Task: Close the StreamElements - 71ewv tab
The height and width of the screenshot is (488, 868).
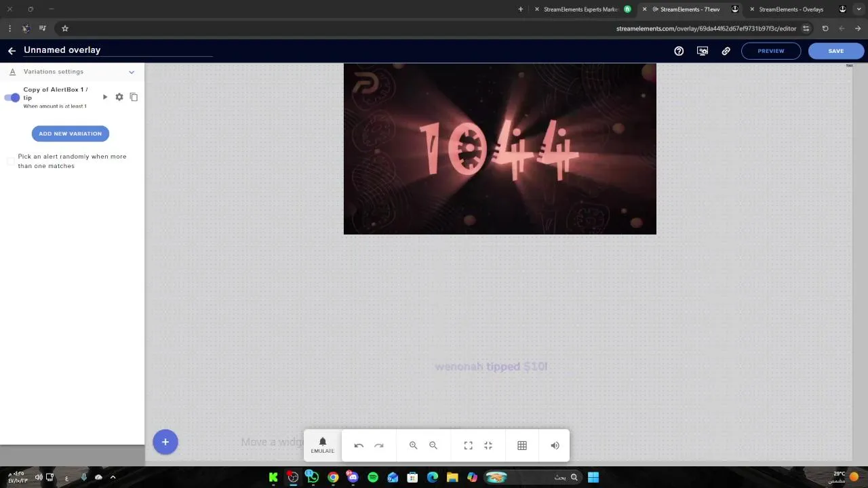Action: click(x=644, y=9)
